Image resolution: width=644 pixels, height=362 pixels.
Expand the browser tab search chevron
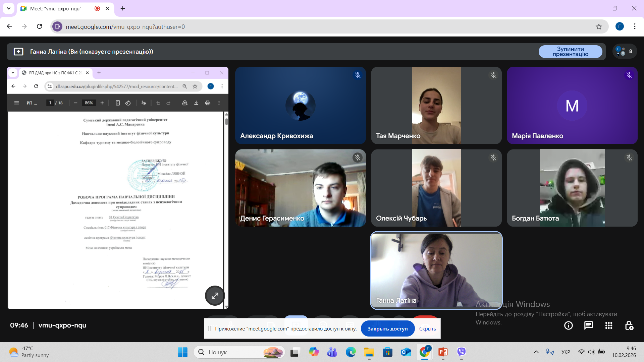click(x=9, y=8)
